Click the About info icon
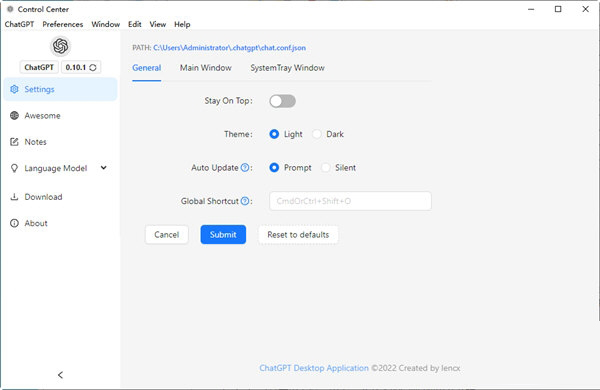This screenshot has width=600, height=390. pyautogui.click(x=15, y=223)
